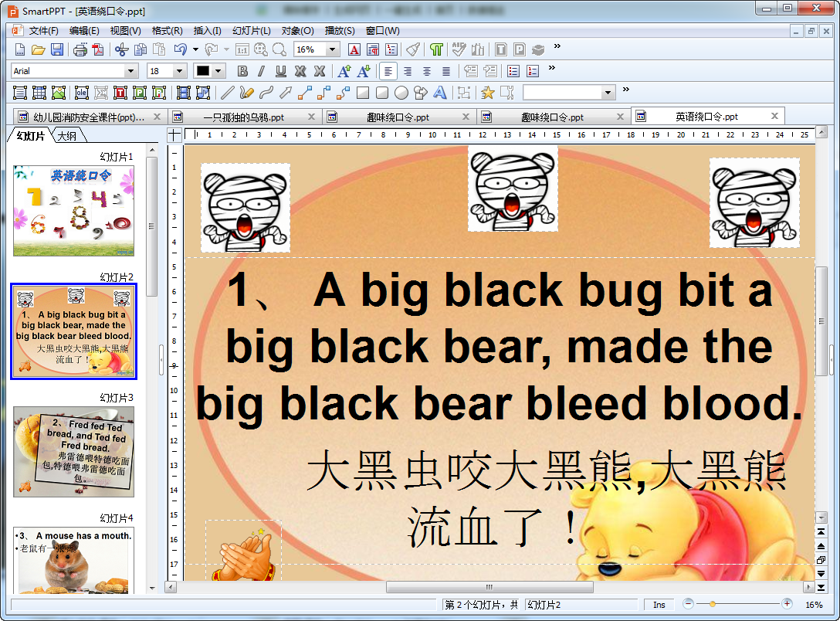Insert a picture frame icon
Viewport: 840px width, 621px height.
[59, 93]
